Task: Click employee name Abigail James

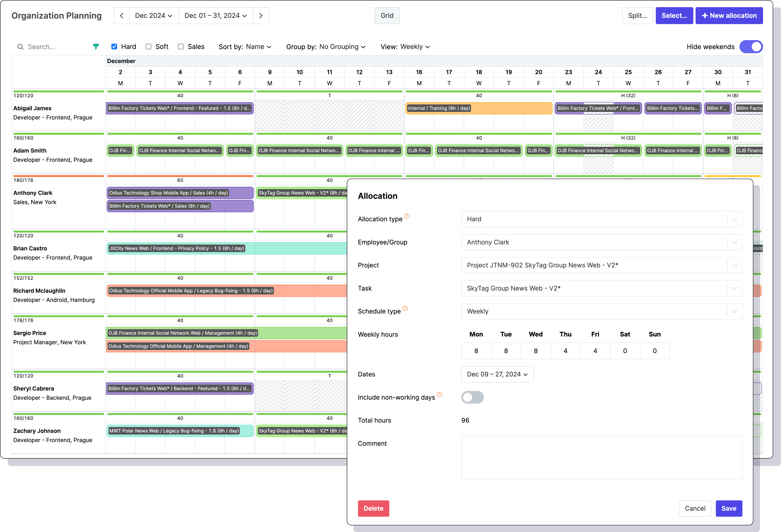Action: tap(32, 108)
